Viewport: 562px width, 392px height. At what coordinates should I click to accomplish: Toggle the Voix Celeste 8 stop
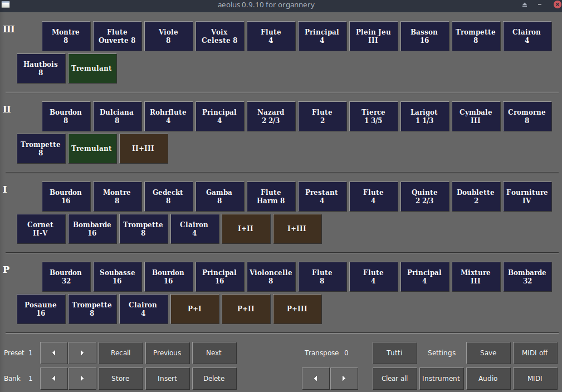coord(220,36)
